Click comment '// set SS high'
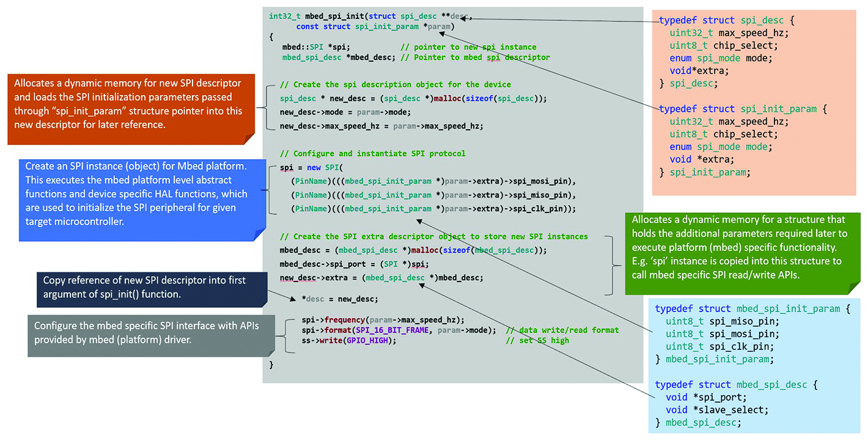868x440 pixels. click(x=537, y=341)
